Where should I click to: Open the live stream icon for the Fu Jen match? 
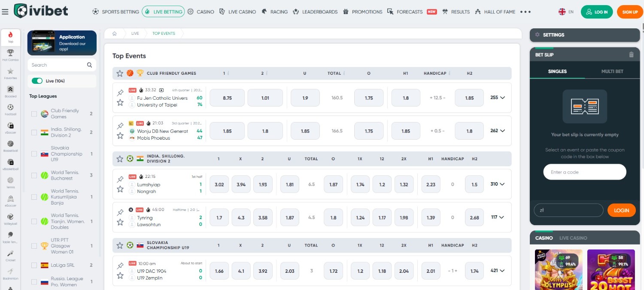click(161, 90)
